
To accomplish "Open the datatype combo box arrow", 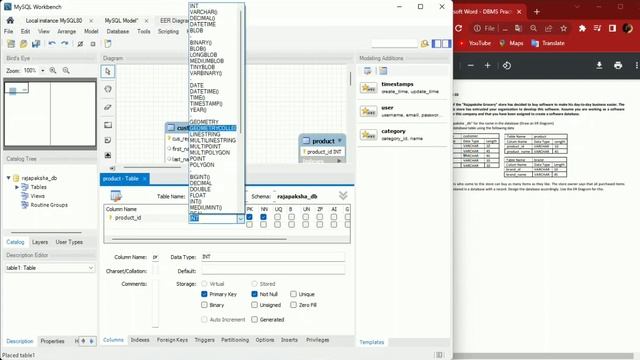I will click(x=240, y=219).
